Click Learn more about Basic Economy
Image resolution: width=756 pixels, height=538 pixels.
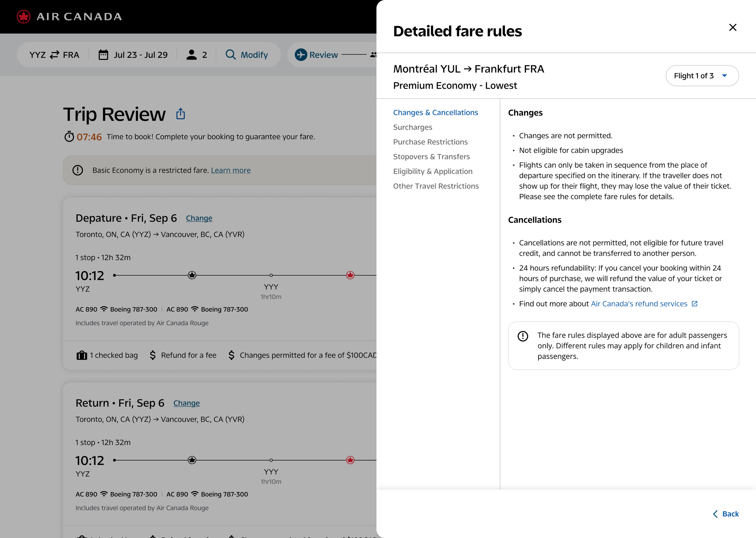(231, 170)
